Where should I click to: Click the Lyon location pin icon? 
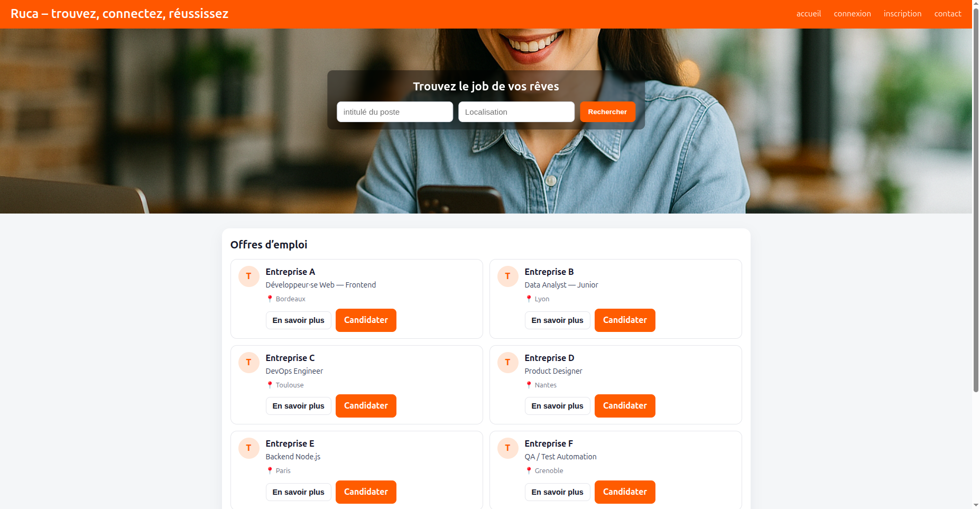coord(529,299)
